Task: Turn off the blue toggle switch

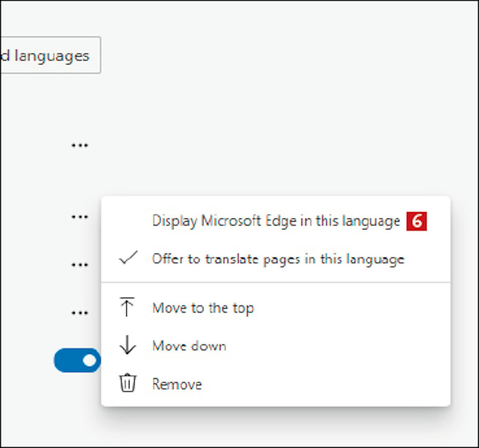Action: [77, 360]
